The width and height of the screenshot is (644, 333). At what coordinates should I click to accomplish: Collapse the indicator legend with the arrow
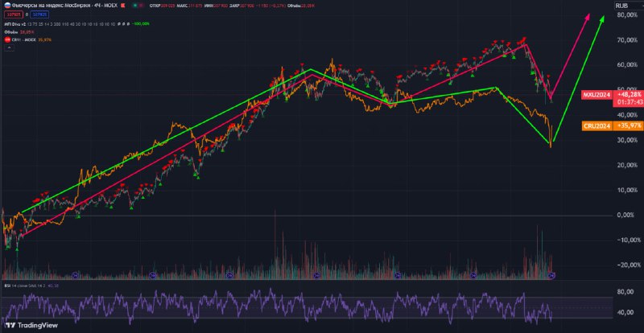click(9, 47)
